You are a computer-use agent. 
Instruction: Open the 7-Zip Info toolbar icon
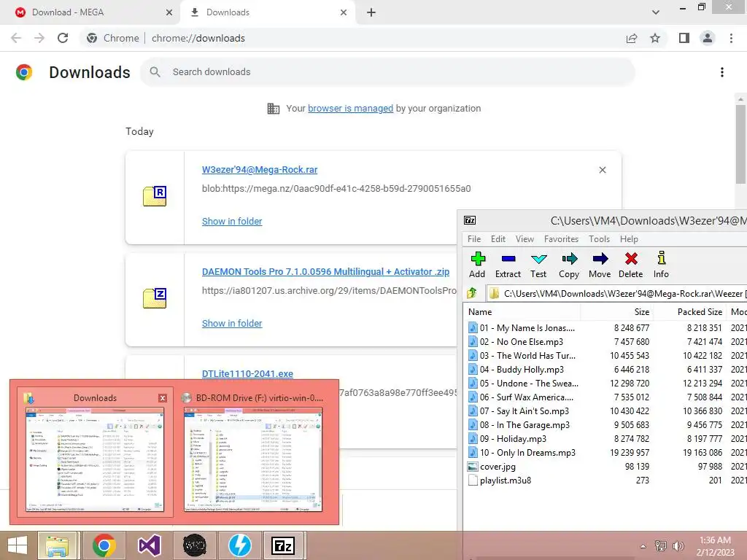click(x=661, y=258)
